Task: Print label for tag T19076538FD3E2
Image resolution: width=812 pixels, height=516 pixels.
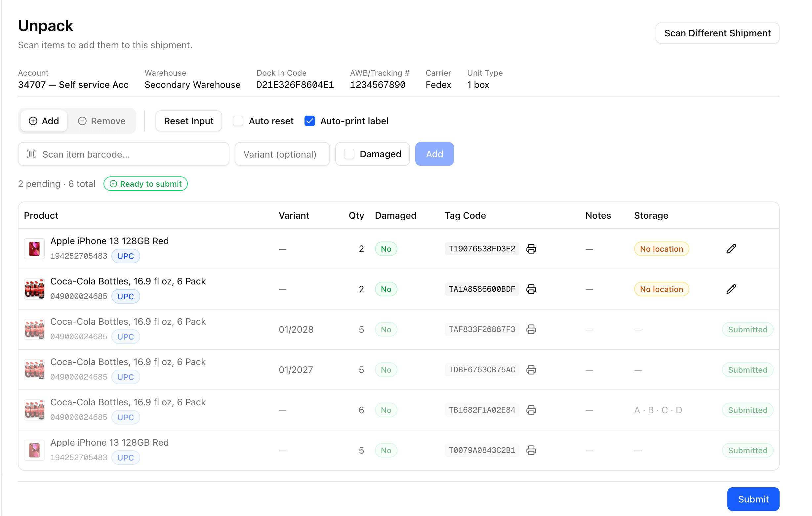Action: click(x=531, y=249)
